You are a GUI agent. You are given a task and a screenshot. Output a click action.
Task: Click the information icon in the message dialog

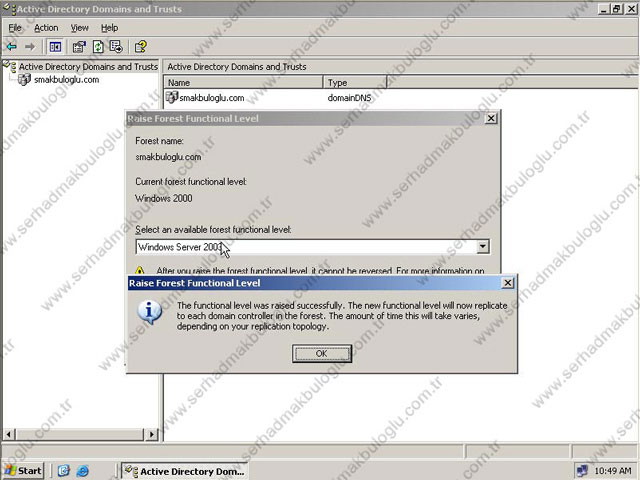coord(149,312)
